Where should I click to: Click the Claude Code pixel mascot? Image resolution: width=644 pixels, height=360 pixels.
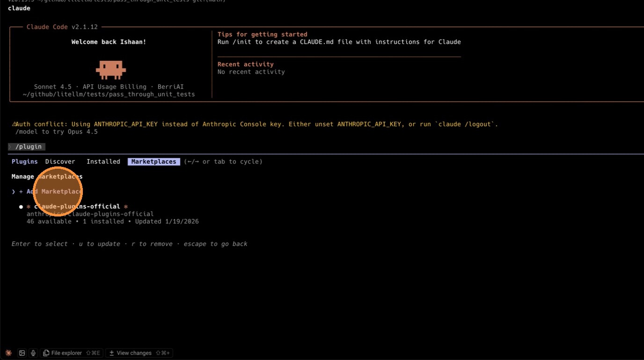click(x=111, y=70)
